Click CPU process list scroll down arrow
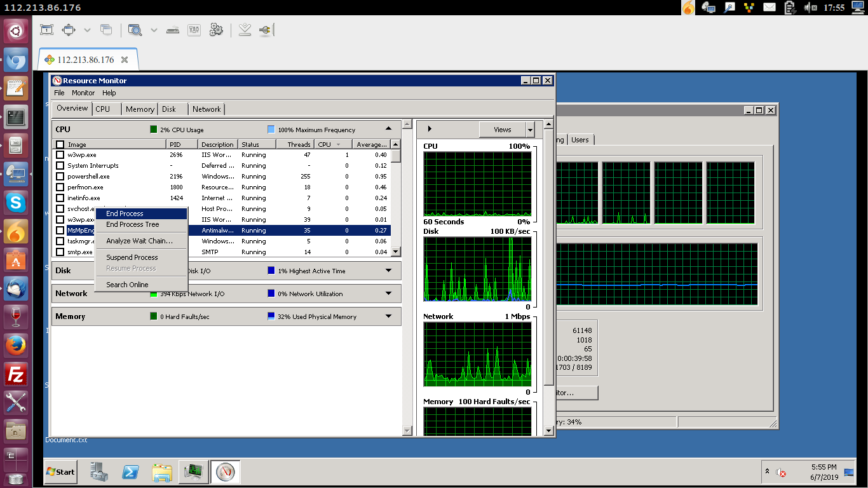 [396, 252]
